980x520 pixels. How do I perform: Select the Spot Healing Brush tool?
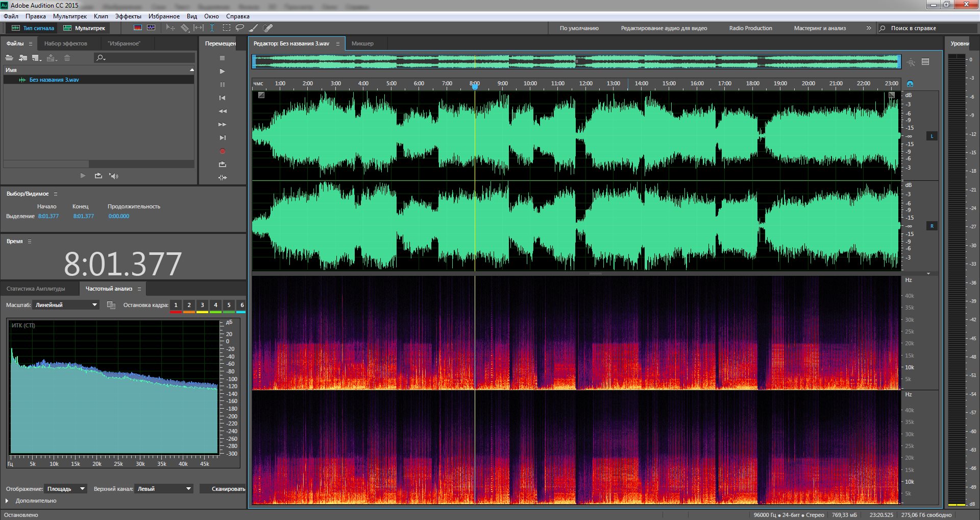pos(267,28)
